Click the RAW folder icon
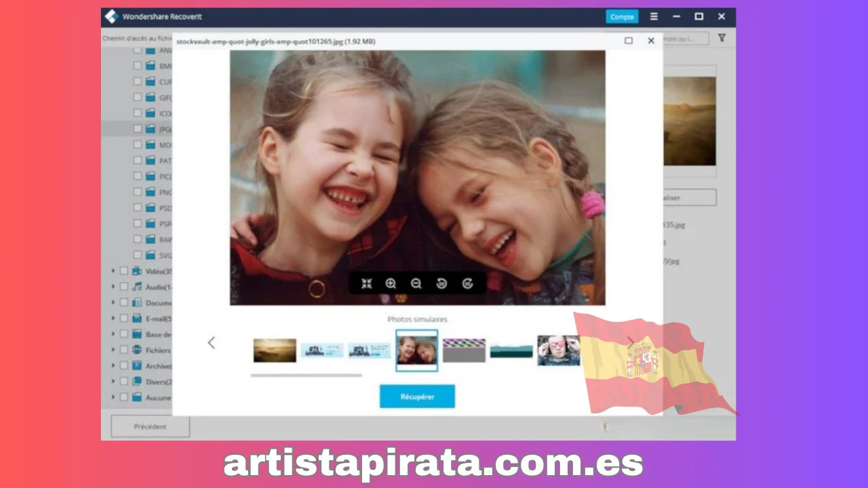 (150, 239)
